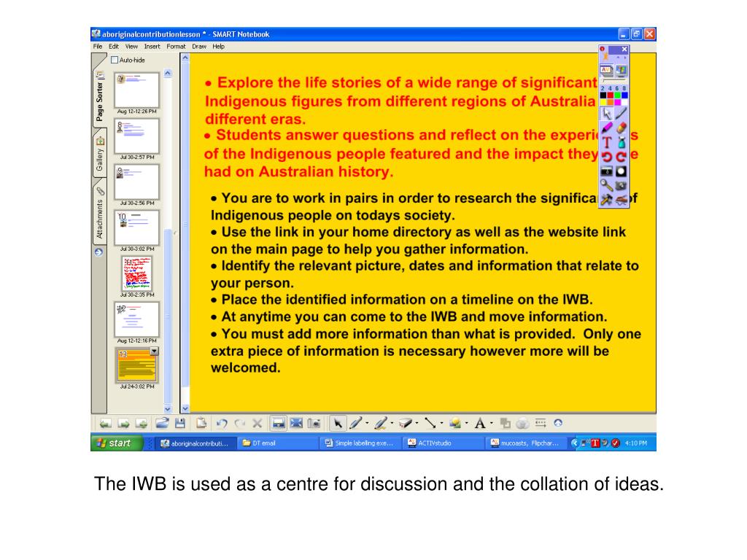
Task: Pick the Shapes tool in bottom toolbar
Action: [455, 423]
